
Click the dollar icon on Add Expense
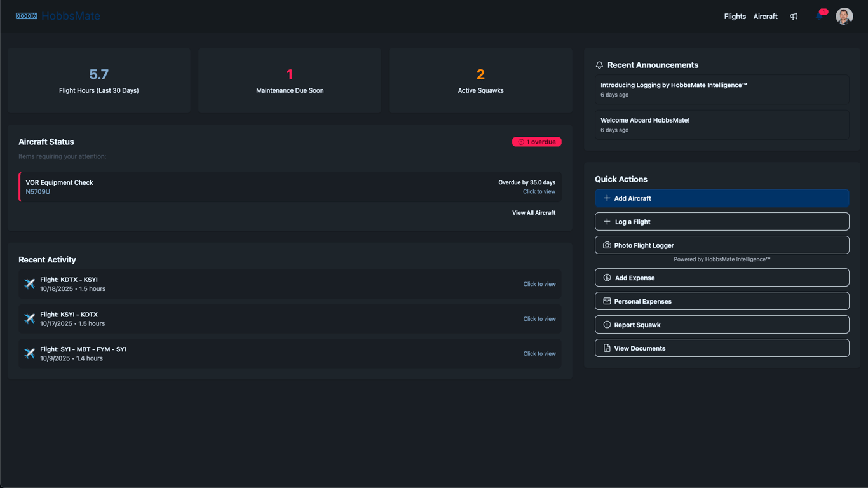tap(607, 278)
